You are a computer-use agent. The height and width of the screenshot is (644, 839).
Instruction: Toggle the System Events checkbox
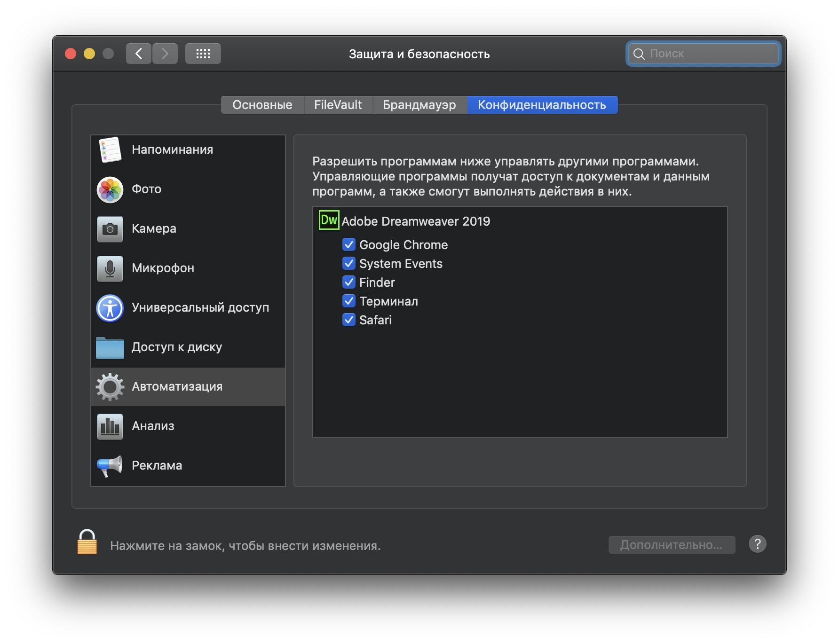pyautogui.click(x=349, y=264)
